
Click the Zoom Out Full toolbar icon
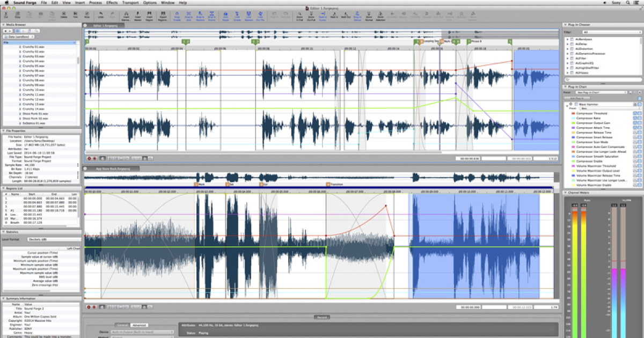(311, 16)
